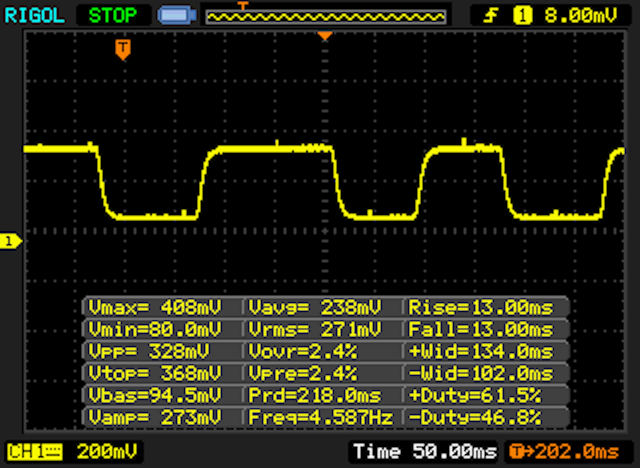Click the Rise=13.00ms measurement readout
Screen dimensions: 640x468
pyautogui.click(x=485, y=307)
